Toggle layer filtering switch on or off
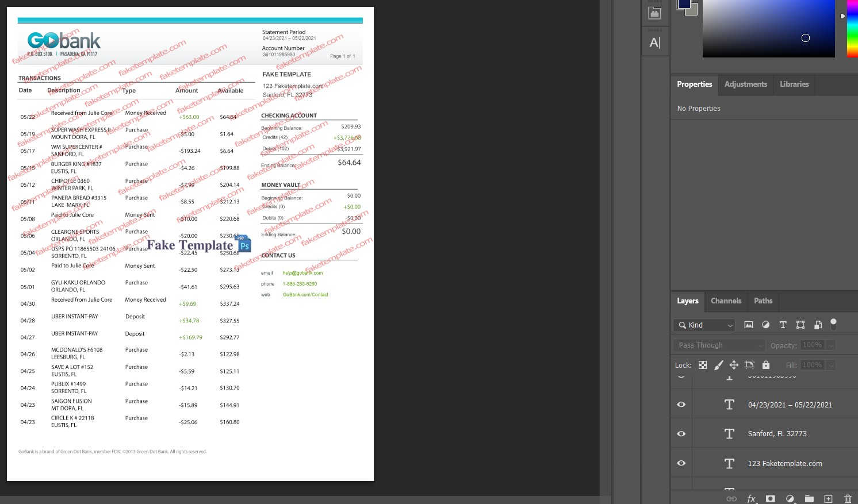 coord(833,324)
